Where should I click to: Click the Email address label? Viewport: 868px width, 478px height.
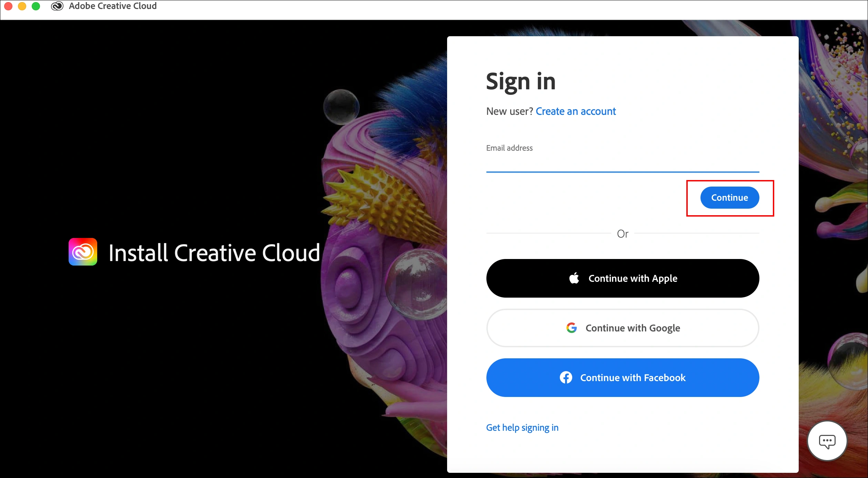pos(509,148)
